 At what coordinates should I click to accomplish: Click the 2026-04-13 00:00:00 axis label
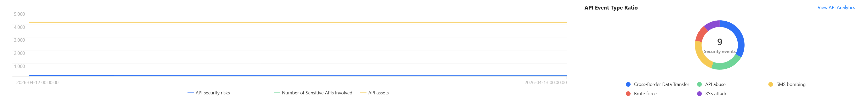(x=545, y=83)
